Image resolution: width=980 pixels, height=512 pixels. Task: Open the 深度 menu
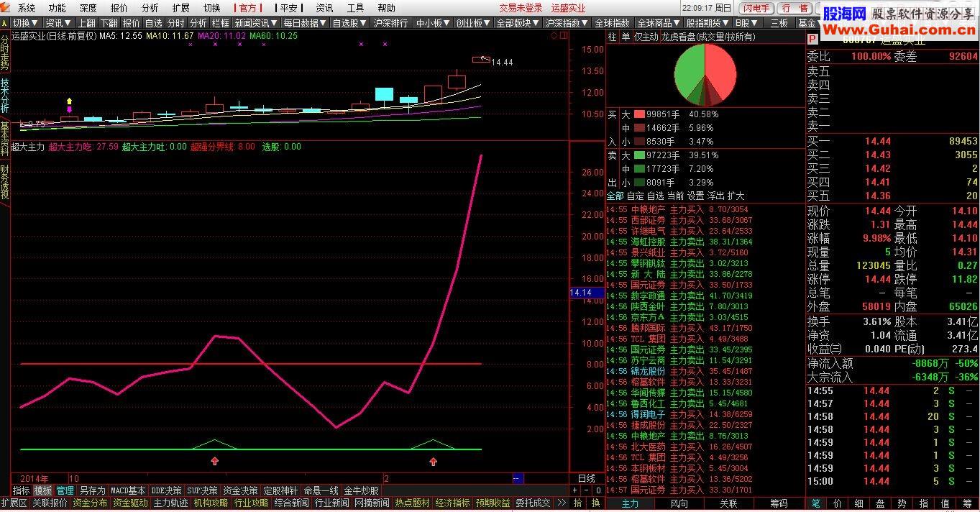pos(88,8)
